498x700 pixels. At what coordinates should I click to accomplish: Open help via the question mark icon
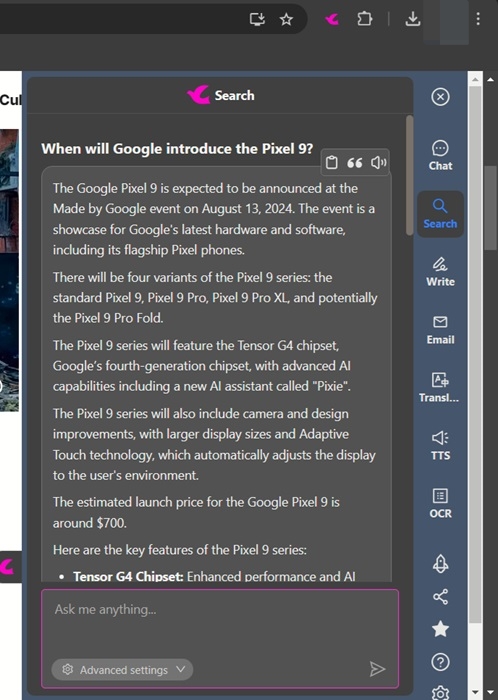coord(440,662)
